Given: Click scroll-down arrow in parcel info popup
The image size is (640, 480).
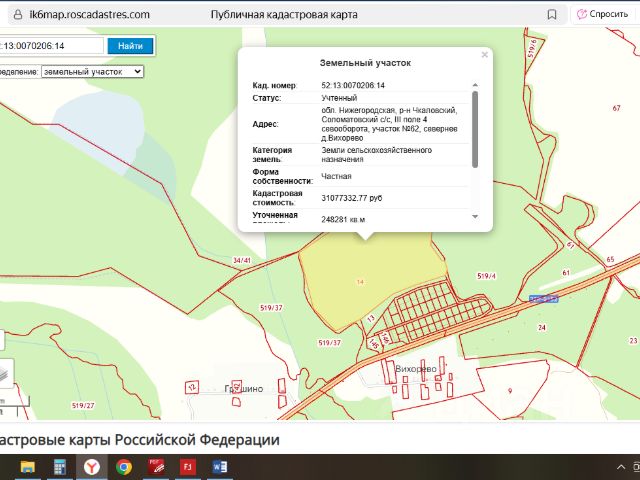Looking at the screenshot, I should coord(475,217).
